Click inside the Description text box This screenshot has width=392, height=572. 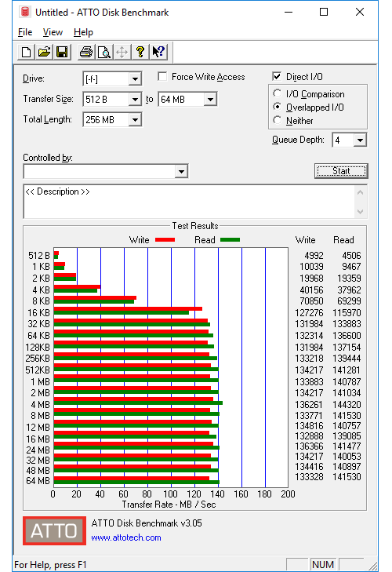190,202
